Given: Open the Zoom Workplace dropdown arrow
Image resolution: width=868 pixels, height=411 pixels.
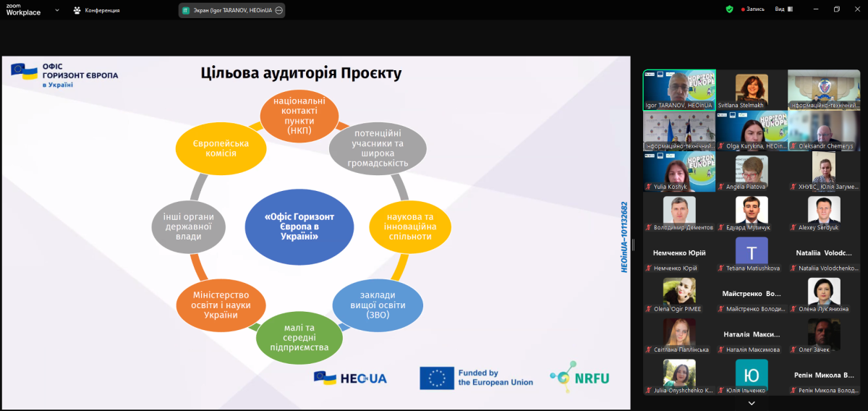Looking at the screenshot, I should pos(57,10).
